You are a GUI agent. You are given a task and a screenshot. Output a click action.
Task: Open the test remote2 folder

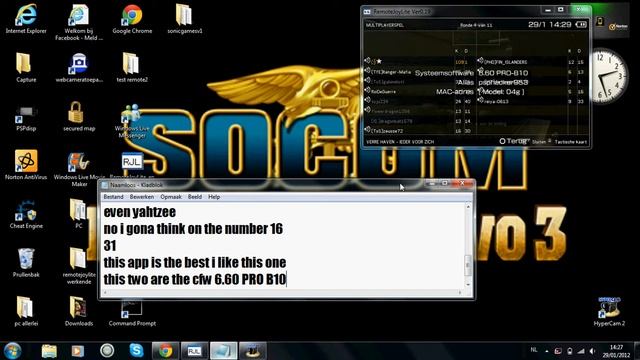[132, 67]
